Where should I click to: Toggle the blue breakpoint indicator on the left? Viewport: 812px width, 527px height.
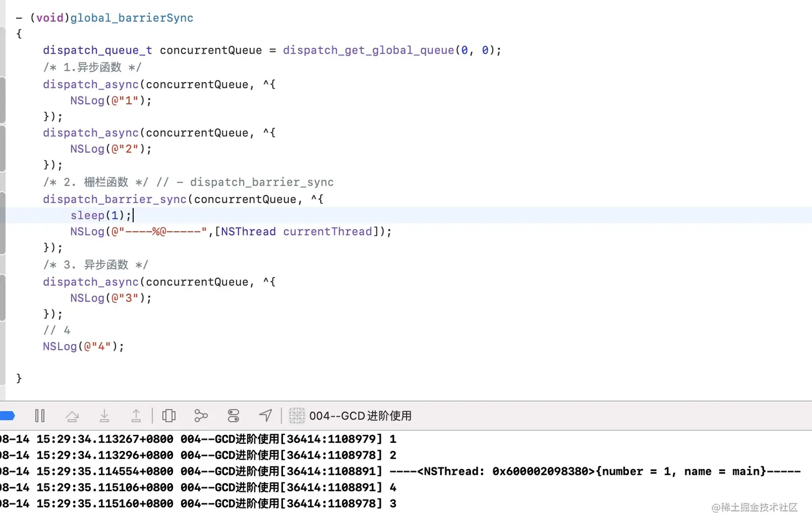(x=7, y=416)
